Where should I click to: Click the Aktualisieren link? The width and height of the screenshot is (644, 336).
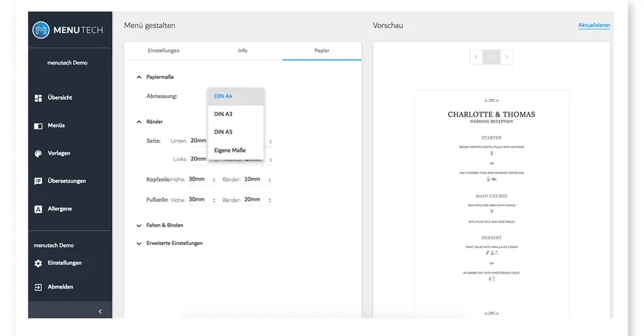click(x=594, y=26)
